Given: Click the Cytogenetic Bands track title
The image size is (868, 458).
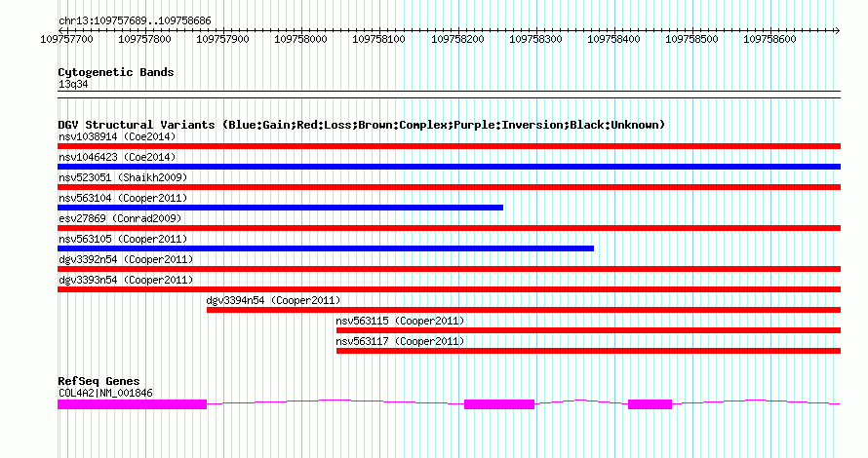Looking at the screenshot, I should click(x=116, y=72).
